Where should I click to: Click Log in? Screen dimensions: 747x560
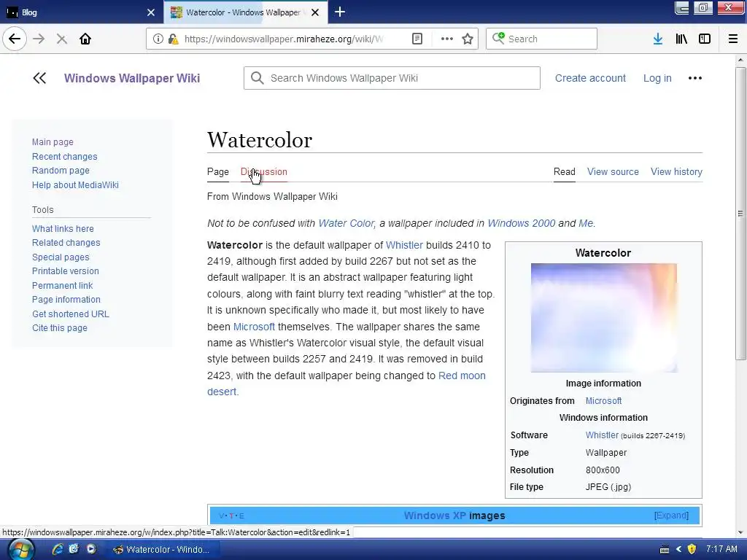pyautogui.click(x=657, y=78)
